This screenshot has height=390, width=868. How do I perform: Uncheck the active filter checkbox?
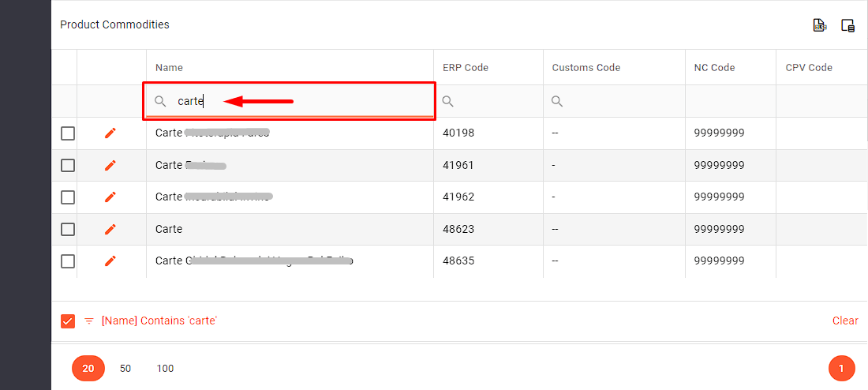click(68, 321)
